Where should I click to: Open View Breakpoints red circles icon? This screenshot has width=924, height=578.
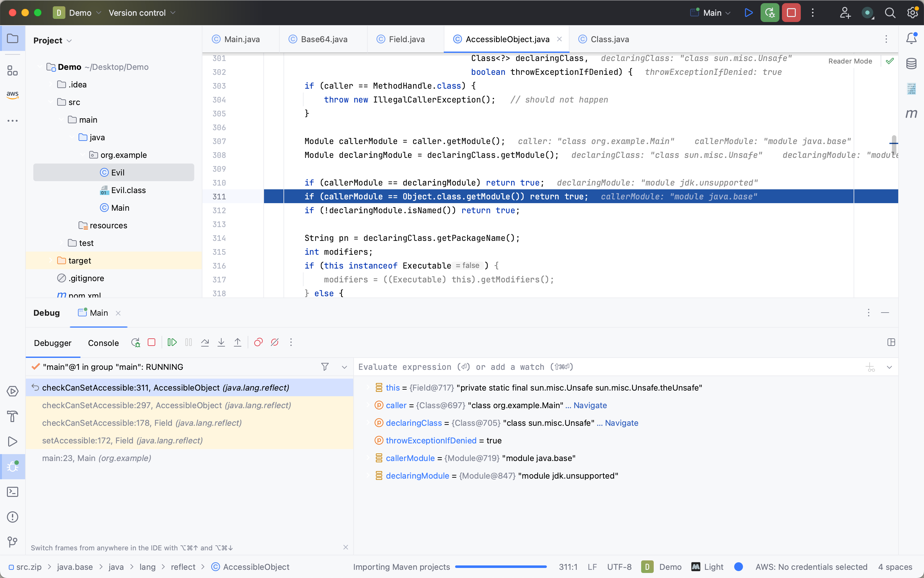(258, 342)
